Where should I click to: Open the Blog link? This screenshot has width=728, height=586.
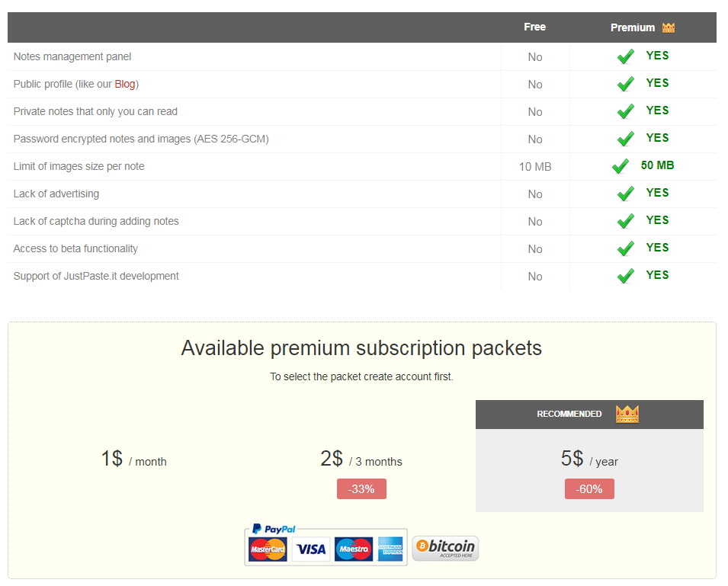pyautogui.click(x=125, y=84)
